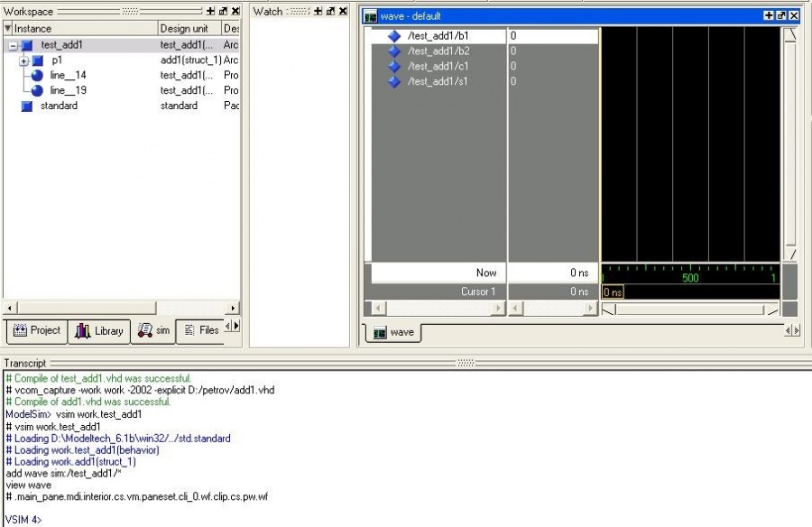Click the Workspace horizontal scrollbar thumb

(x=86, y=308)
